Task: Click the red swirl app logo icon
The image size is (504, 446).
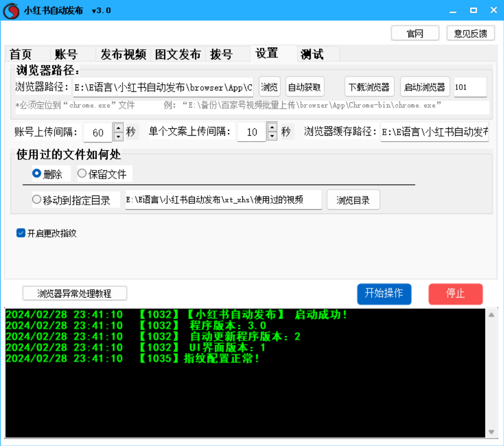Action: point(11,11)
